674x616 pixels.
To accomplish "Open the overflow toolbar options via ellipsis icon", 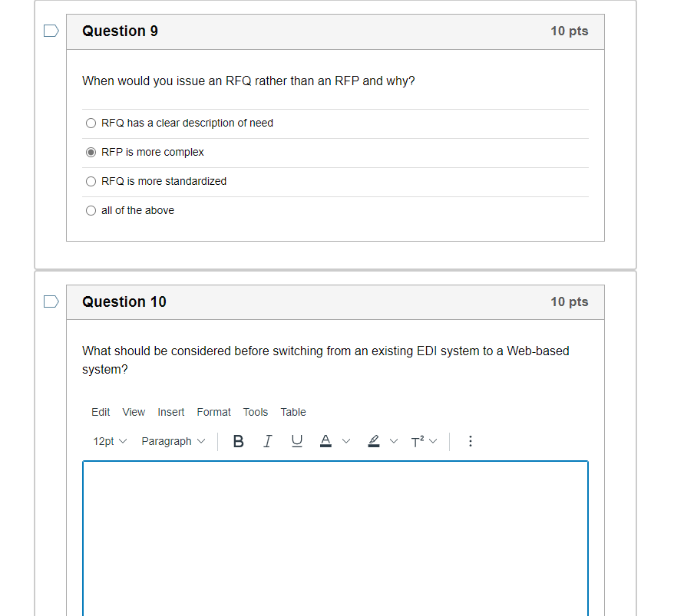I will click(470, 441).
